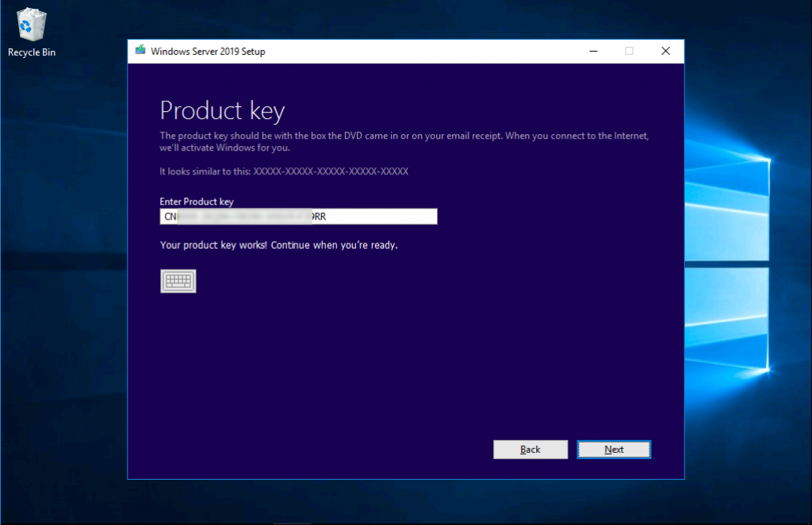Click the Product key heading
This screenshot has width=812, height=525.
222,110
